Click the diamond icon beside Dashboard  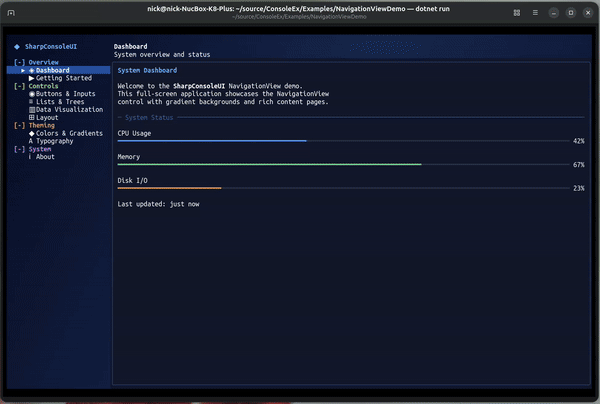pos(32,70)
